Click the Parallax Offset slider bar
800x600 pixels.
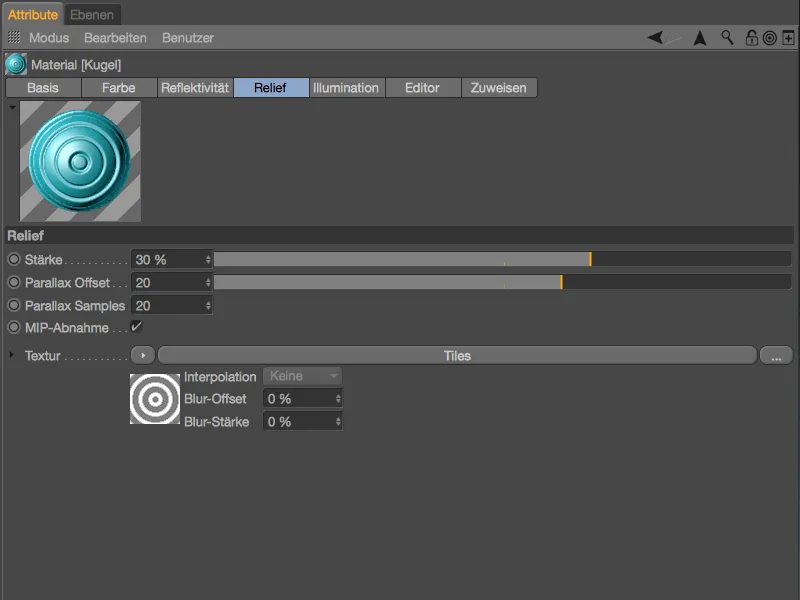coord(503,282)
